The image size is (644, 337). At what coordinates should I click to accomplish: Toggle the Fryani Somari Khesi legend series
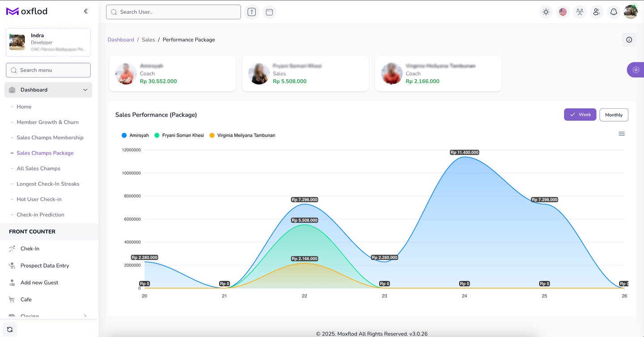pyautogui.click(x=179, y=135)
